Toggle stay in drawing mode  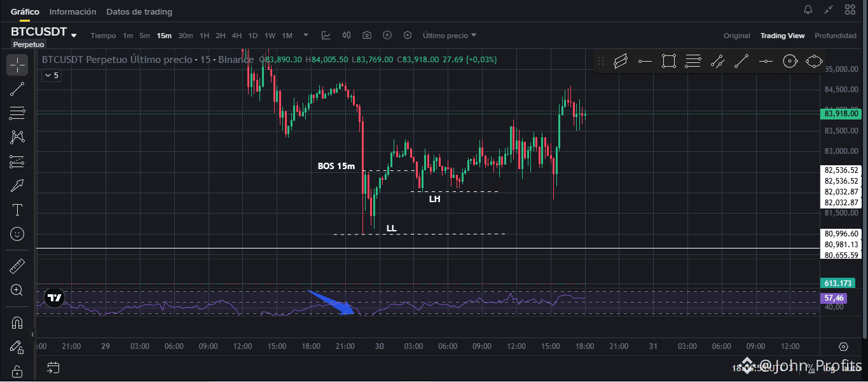[x=17, y=346]
